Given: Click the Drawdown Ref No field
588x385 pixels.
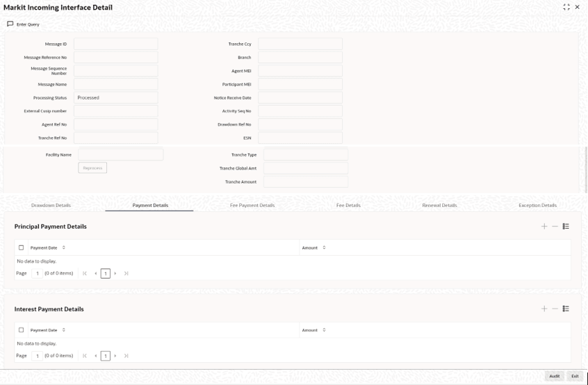Looking at the screenshot, I should [x=300, y=124].
